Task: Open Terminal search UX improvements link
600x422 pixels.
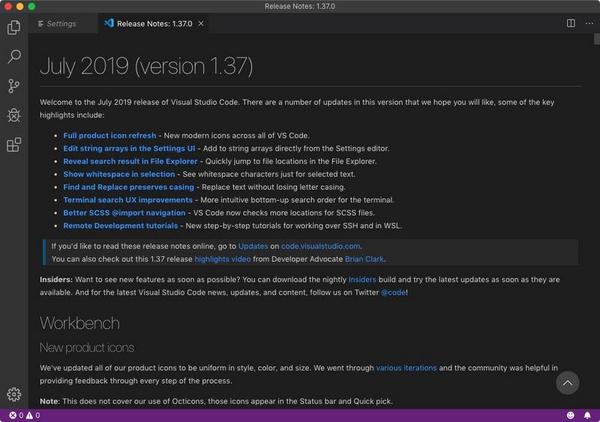Action: [128, 200]
